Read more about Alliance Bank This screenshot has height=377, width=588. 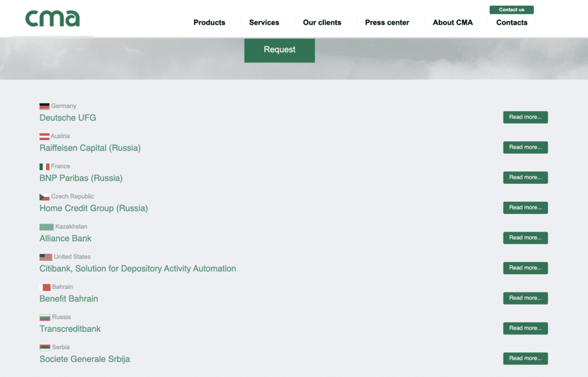point(525,238)
